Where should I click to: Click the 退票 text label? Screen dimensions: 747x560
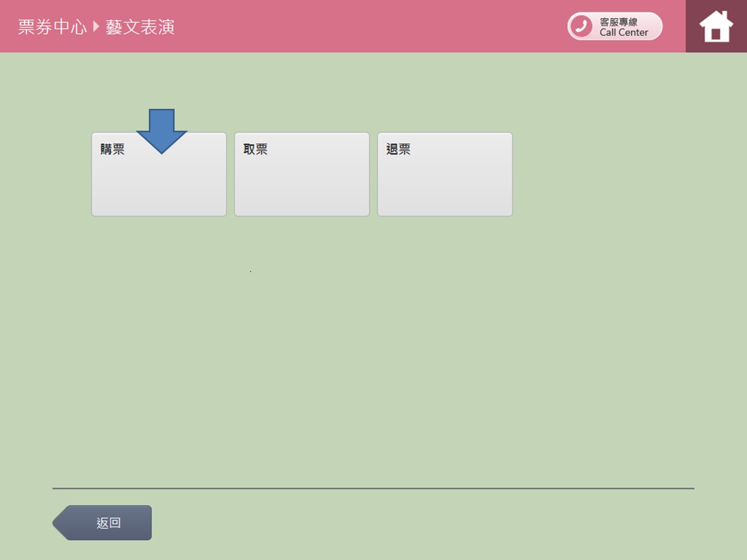(398, 149)
